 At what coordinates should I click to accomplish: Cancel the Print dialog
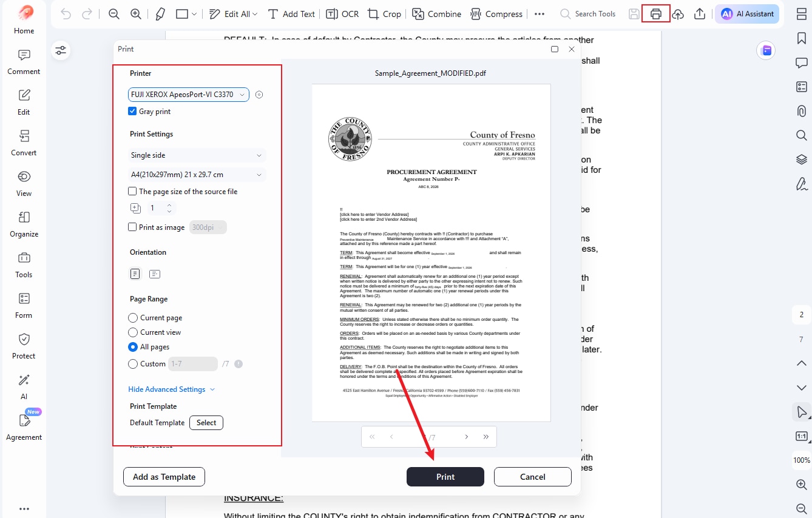tap(533, 477)
